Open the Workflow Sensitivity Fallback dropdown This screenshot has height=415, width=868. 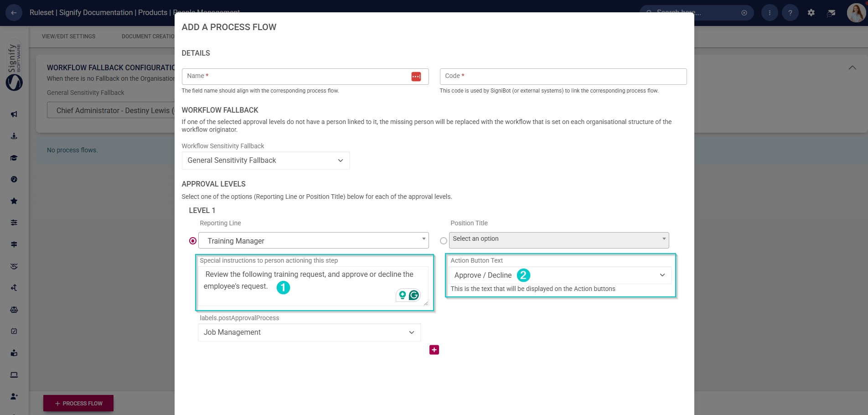coord(266,161)
